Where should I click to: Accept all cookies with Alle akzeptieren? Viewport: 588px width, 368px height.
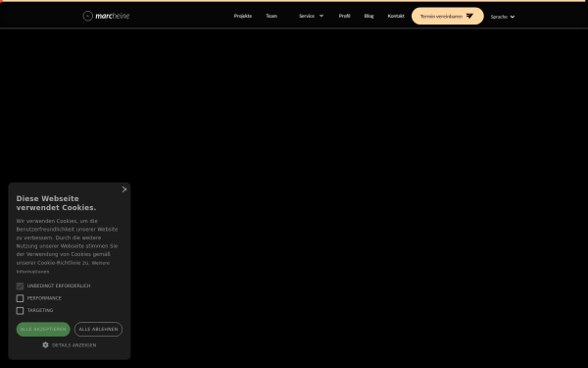point(43,330)
